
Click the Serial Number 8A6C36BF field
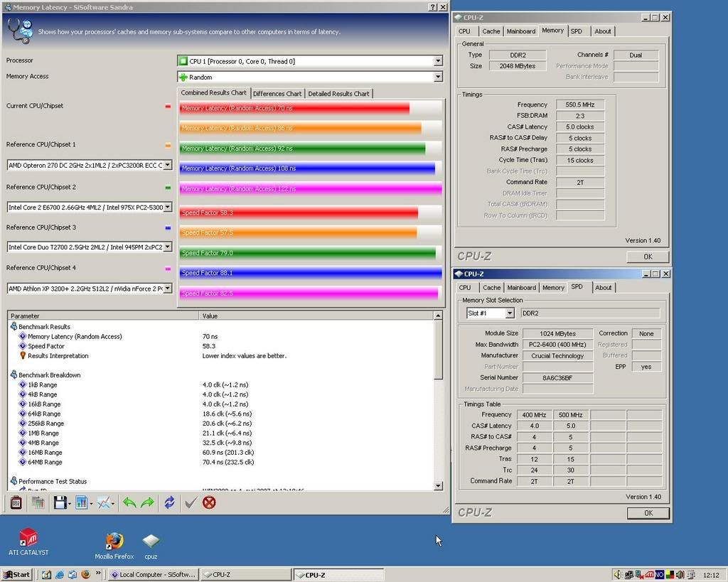557,378
